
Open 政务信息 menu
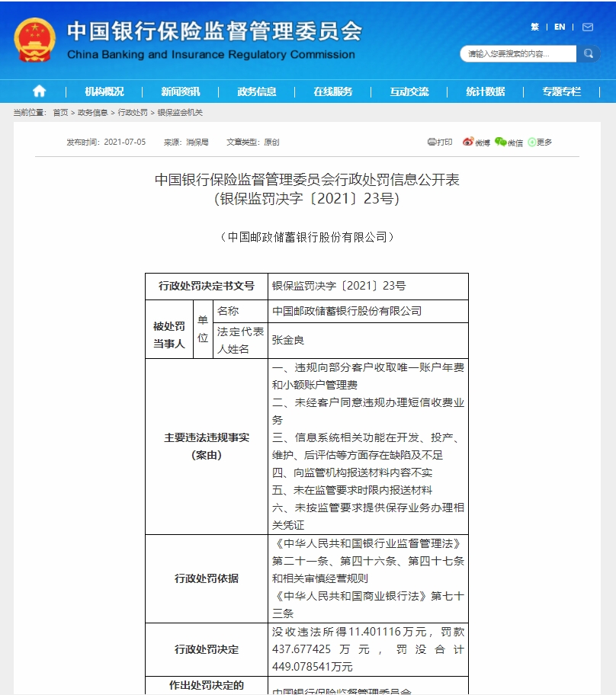257,91
